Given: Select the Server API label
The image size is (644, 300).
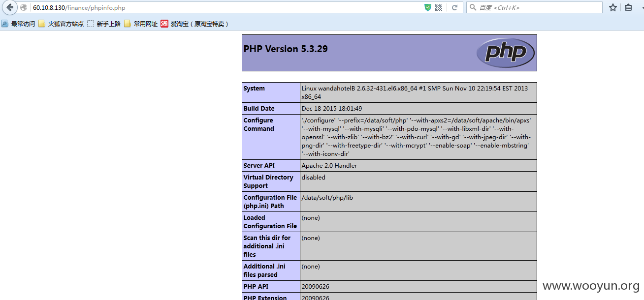Looking at the screenshot, I should click(259, 166).
